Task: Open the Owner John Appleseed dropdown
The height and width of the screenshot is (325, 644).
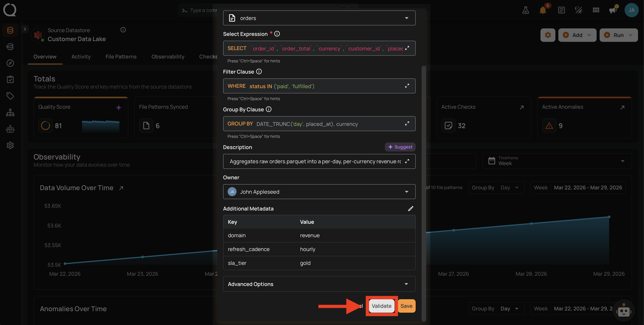Action: 319,192
